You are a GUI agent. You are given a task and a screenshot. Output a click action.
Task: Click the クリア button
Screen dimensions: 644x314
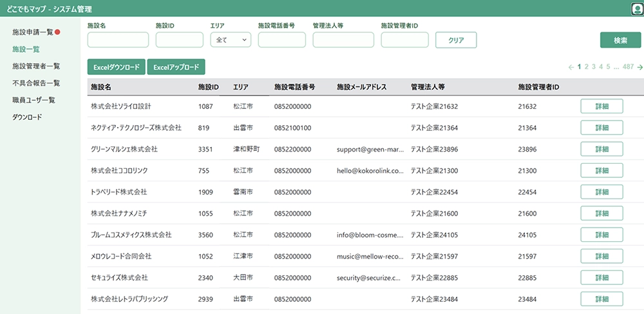pos(456,40)
